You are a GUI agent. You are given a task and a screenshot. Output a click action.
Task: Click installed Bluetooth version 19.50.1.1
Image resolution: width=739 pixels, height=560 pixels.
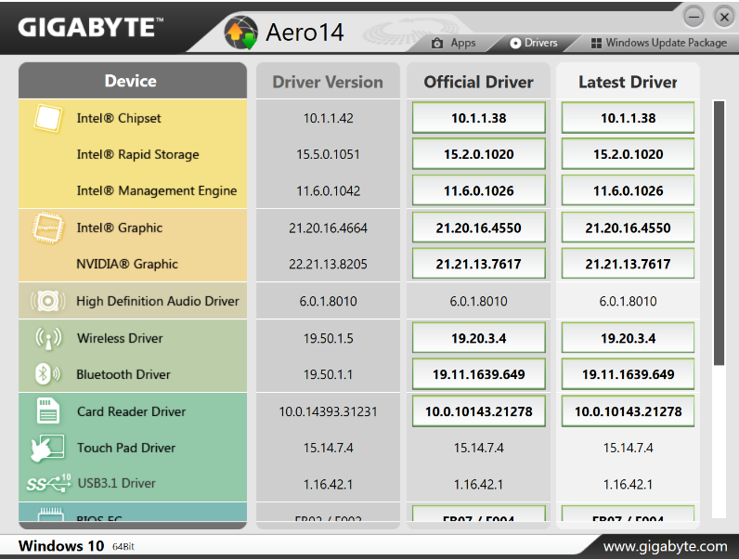coord(328,374)
